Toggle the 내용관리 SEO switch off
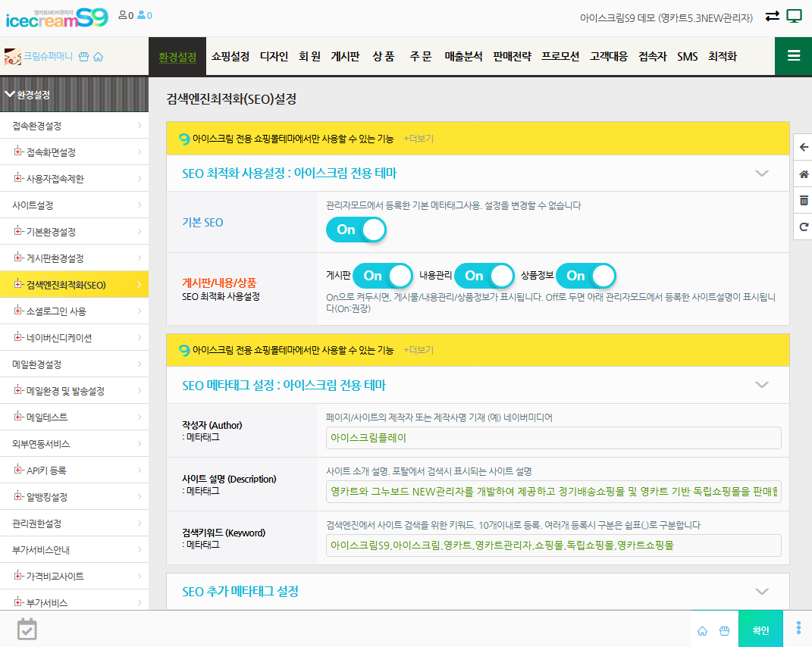Image resolution: width=812 pixels, height=647 pixels. tap(484, 276)
